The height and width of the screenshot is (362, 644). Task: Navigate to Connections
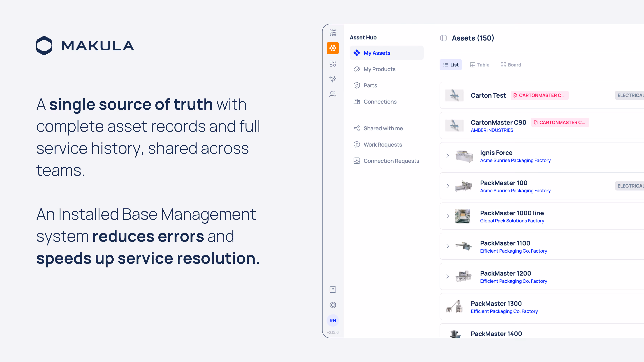point(387,102)
